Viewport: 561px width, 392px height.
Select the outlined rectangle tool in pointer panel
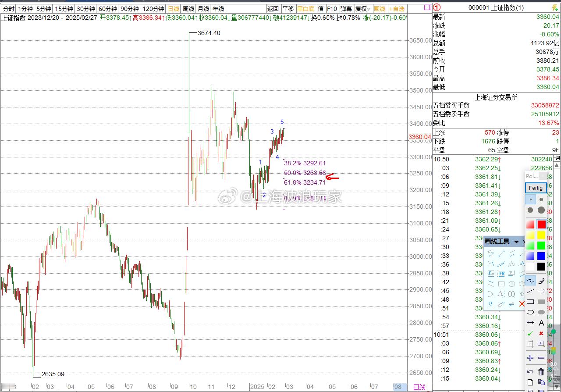(x=530, y=302)
